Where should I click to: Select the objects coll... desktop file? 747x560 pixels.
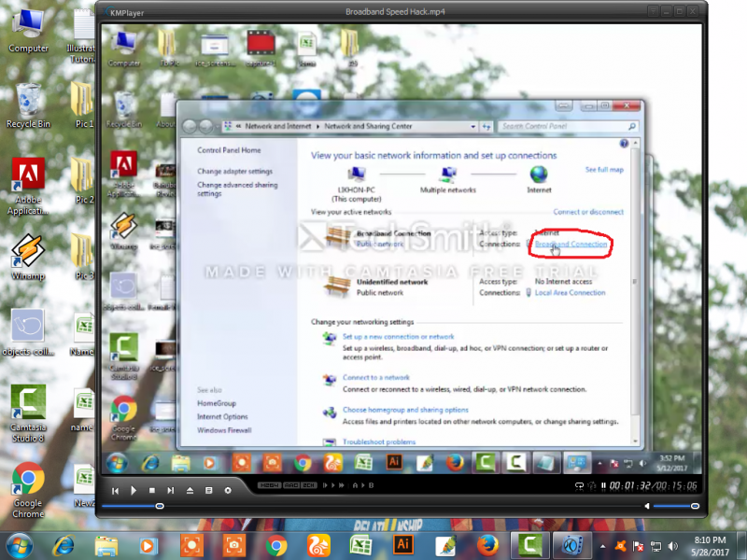click(x=28, y=332)
